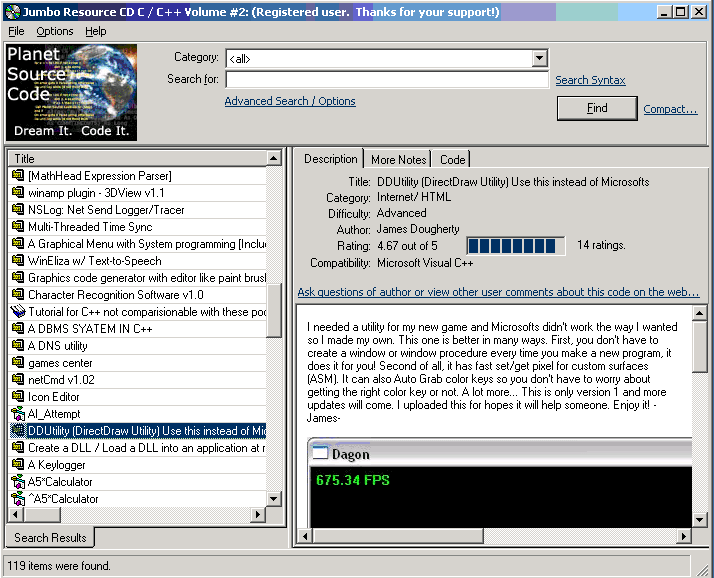The height and width of the screenshot is (578, 714).
Task: Click icon next to A Keylogger
Action: pos(18,464)
